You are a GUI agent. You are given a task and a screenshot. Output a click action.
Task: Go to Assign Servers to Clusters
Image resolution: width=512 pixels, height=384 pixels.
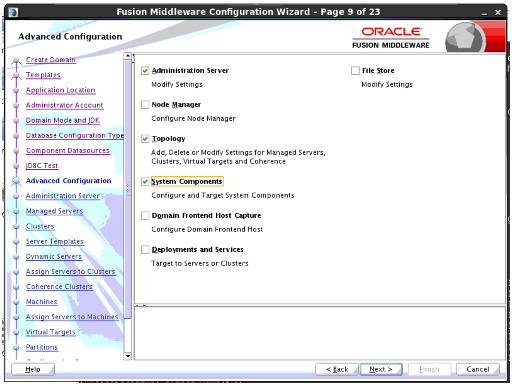pyautogui.click(x=70, y=272)
